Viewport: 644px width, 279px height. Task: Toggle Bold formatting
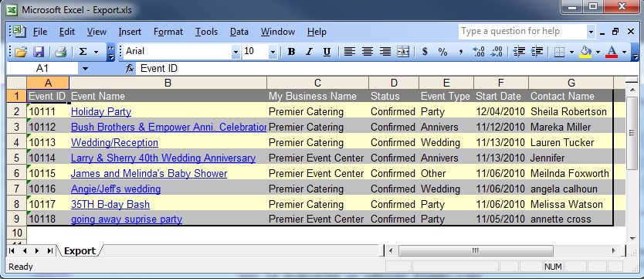point(291,52)
